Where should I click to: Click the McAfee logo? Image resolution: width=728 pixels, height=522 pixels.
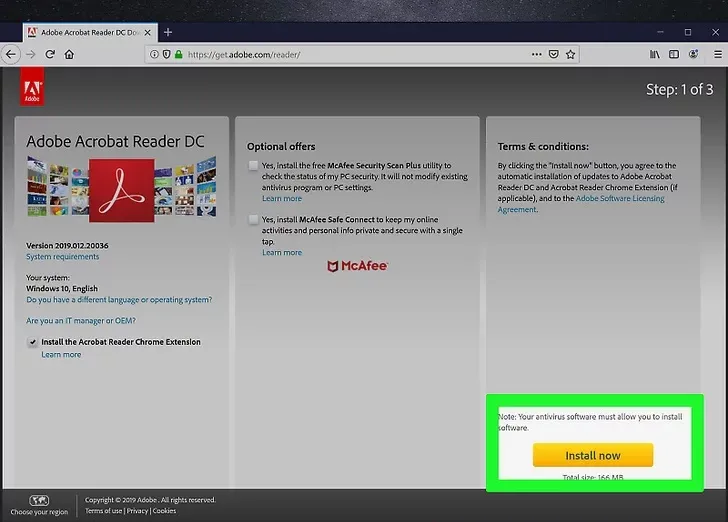point(358,266)
